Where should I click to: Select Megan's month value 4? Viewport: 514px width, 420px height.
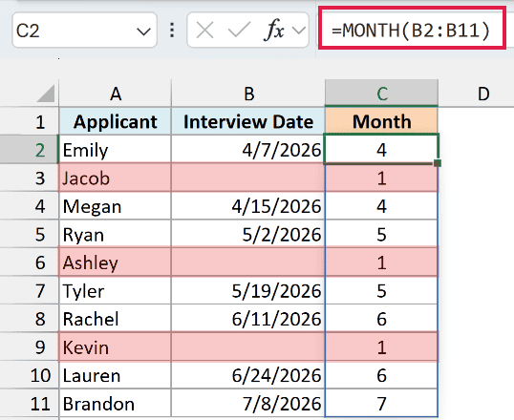pyautogui.click(x=381, y=206)
